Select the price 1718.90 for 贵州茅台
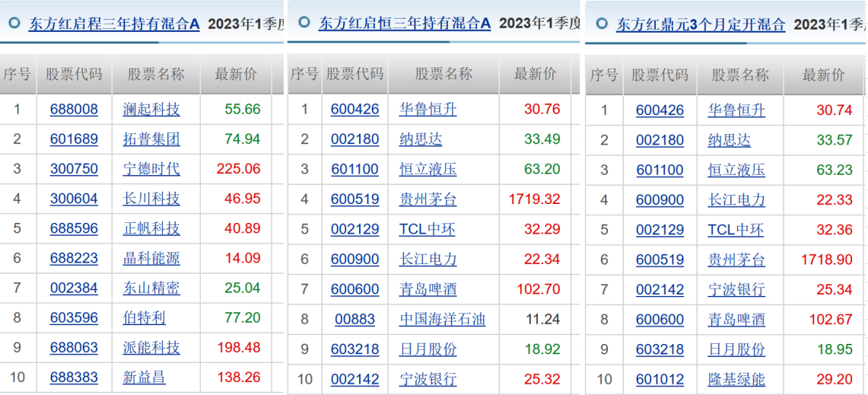 click(x=827, y=260)
